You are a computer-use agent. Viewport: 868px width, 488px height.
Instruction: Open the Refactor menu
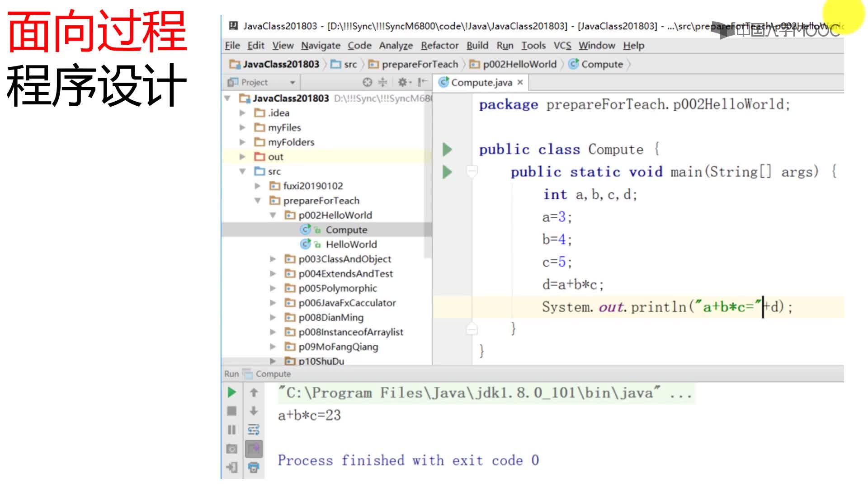[x=440, y=46]
